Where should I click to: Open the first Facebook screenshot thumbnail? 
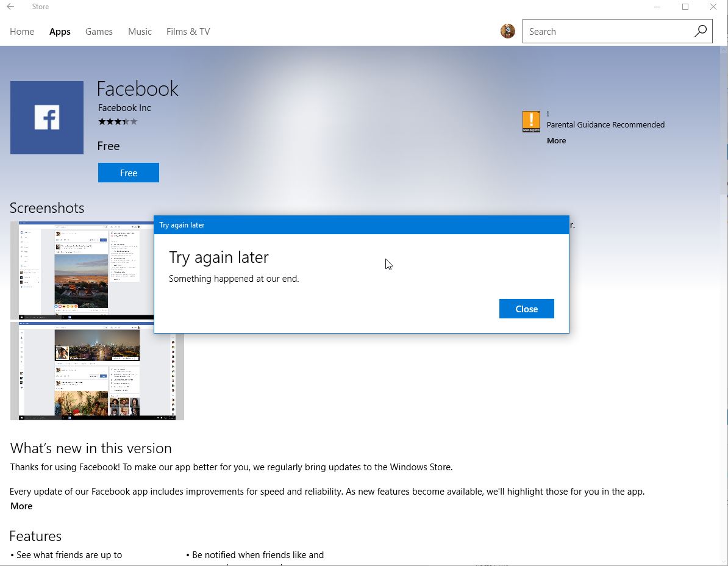tap(82, 271)
